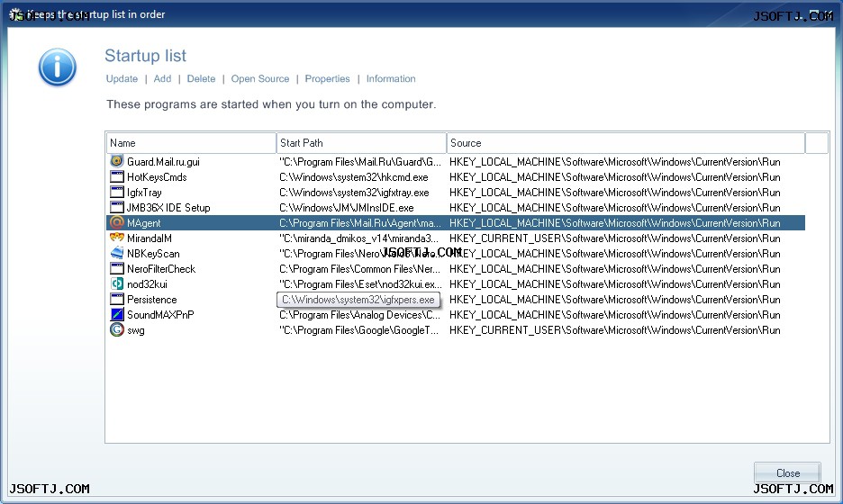Image resolution: width=843 pixels, height=504 pixels.
Task: Select the JMB36X IDE Setup entry name
Action: (168, 207)
